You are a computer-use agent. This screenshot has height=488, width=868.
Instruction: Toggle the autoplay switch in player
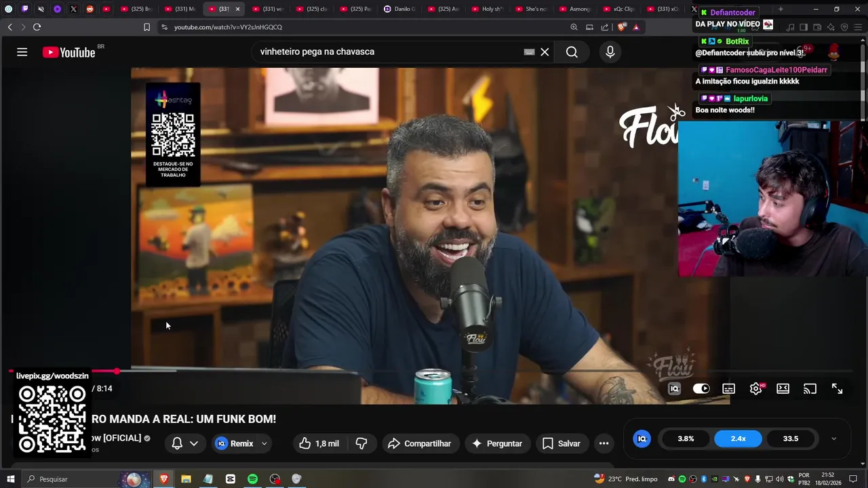point(701,388)
